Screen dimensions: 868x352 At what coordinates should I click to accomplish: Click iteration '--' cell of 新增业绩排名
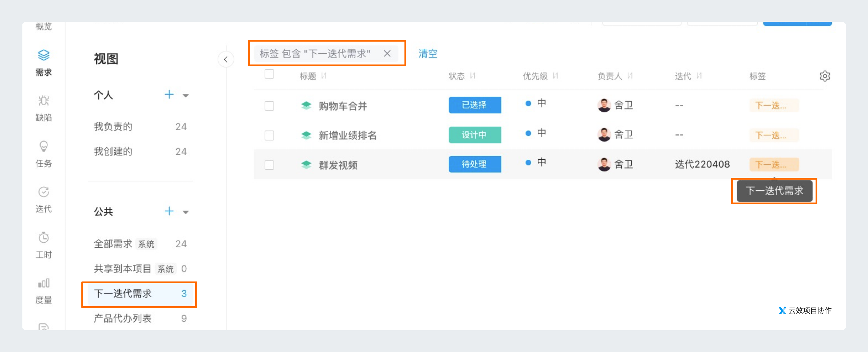[679, 135]
